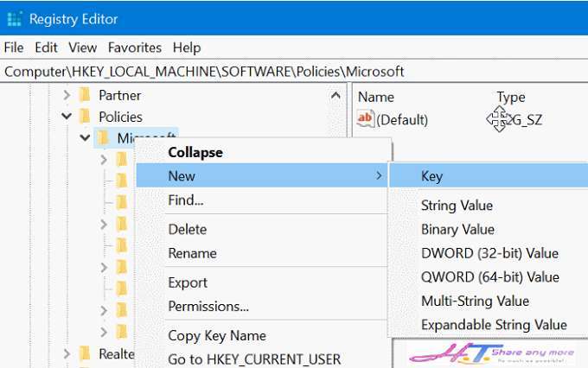Image resolution: width=588 pixels, height=368 pixels.
Task: Choose Permissions... in the context menu
Action: tap(208, 306)
